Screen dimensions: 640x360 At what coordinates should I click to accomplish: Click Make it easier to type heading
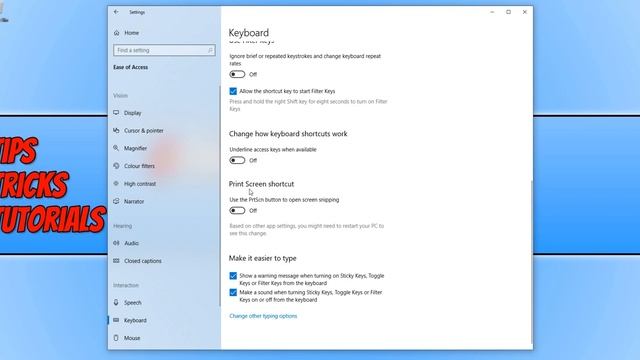(x=262, y=258)
